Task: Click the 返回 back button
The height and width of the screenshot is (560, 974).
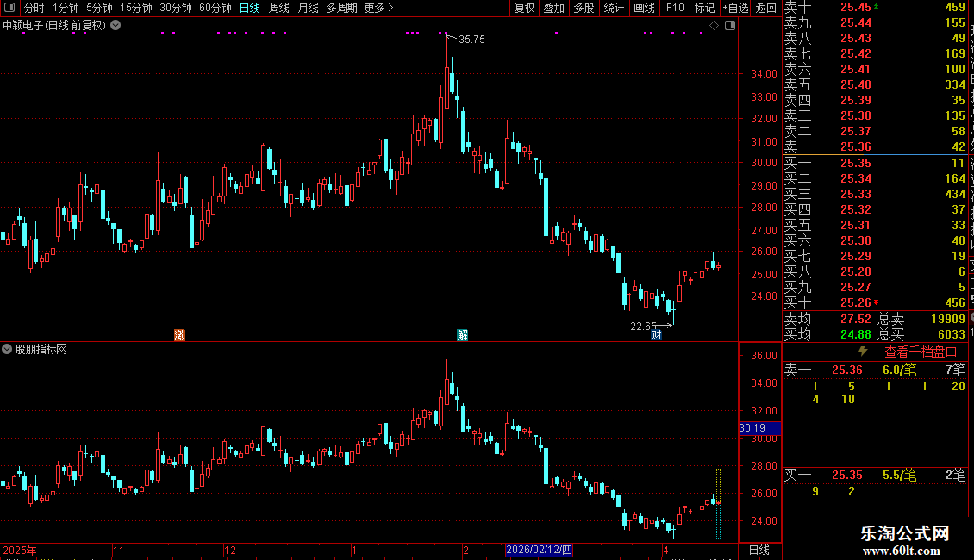Action: (x=766, y=8)
